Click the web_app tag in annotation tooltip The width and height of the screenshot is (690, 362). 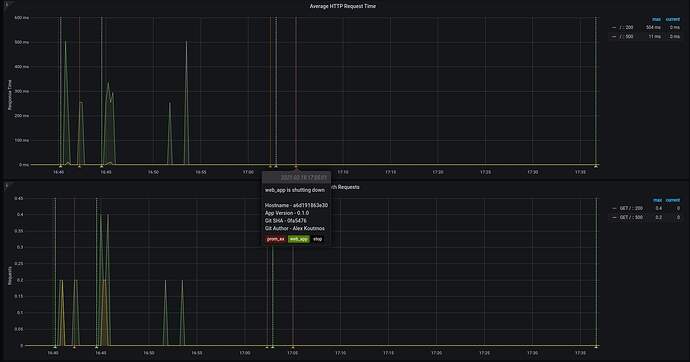(x=299, y=239)
